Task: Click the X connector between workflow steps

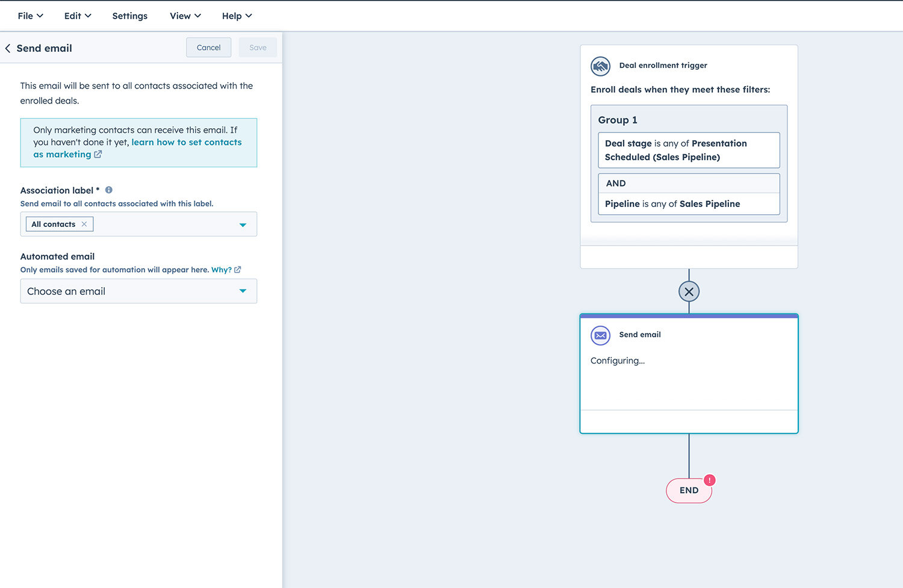Action: [x=689, y=292]
